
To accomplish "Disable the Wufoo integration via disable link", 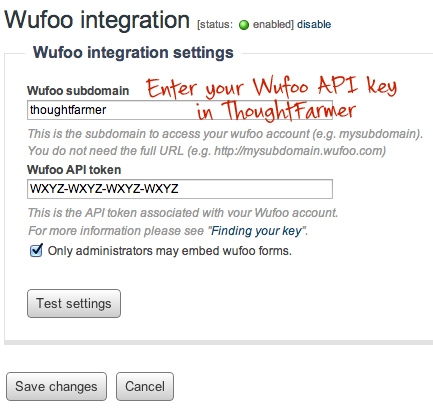I will point(314,25).
